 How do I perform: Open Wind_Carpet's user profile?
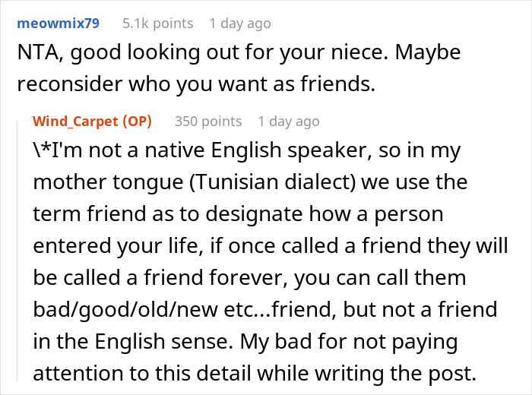[75, 121]
